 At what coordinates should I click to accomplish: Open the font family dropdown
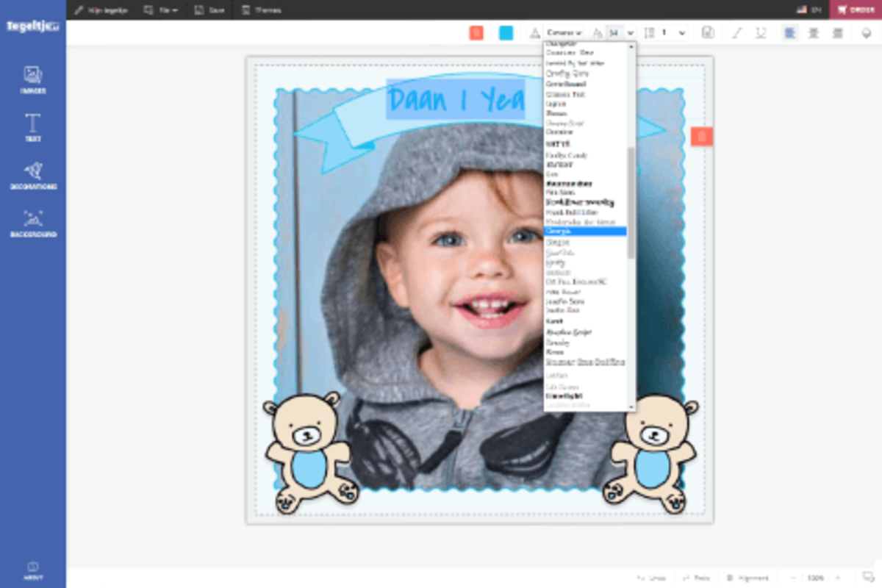564,33
